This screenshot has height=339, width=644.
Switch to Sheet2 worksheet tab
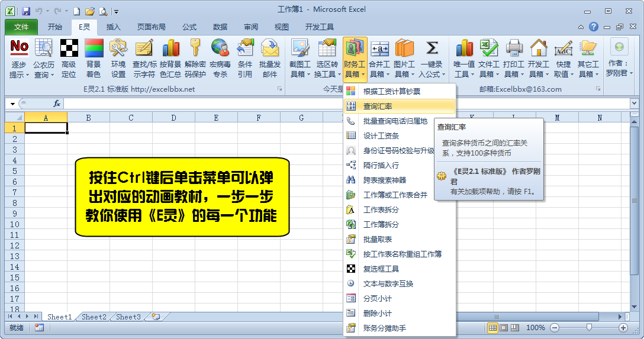[94, 317]
